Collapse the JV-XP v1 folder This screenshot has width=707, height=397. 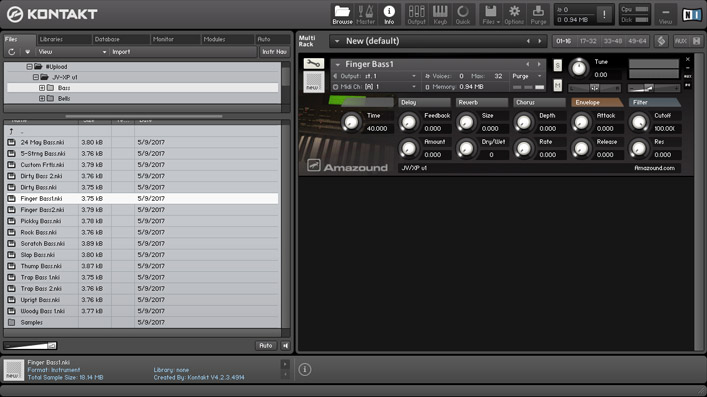36,77
